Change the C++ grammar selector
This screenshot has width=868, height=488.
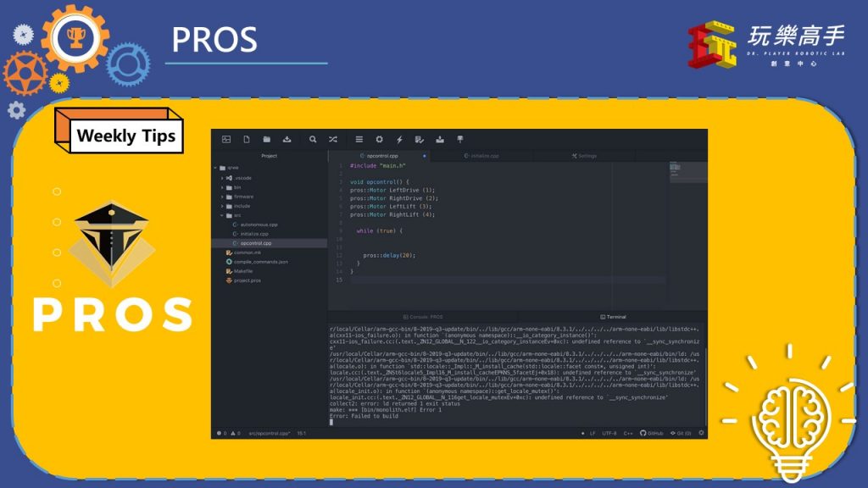pos(628,433)
